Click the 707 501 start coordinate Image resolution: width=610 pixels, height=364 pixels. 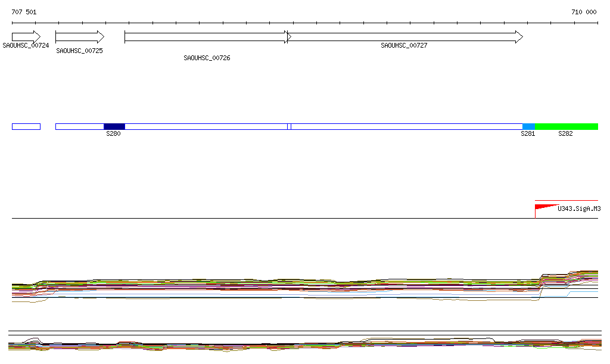click(x=24, y=12)
